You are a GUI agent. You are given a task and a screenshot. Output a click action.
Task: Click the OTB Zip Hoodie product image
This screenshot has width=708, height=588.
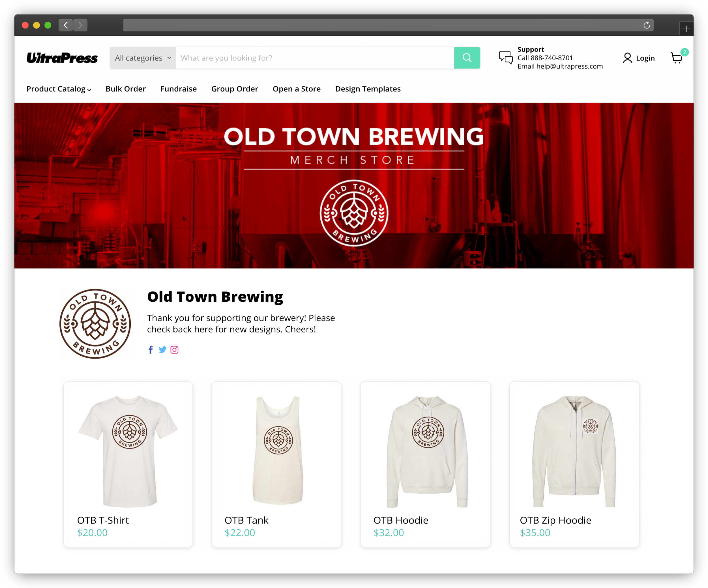[574, 451]
